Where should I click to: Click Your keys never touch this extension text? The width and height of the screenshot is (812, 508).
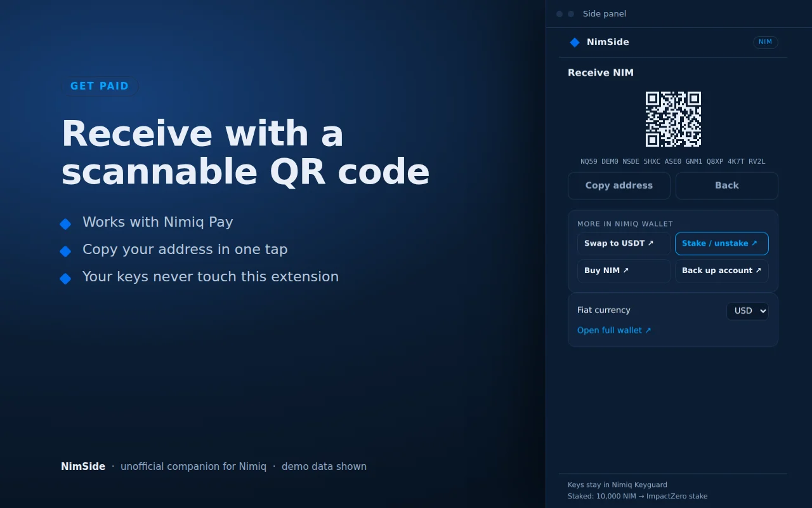(211, 277)
